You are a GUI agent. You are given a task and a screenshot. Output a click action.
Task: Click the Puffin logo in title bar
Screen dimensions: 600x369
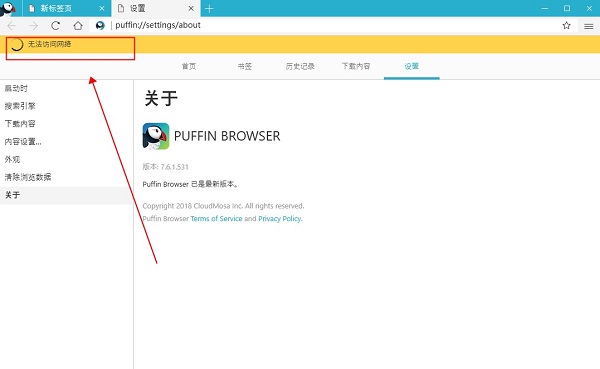tap(8, 8)
